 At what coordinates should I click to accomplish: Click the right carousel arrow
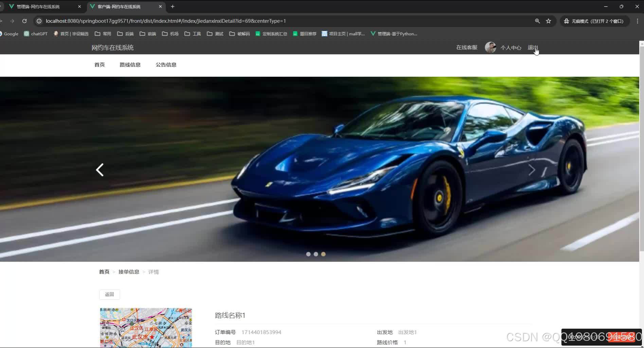pos(532,170)
